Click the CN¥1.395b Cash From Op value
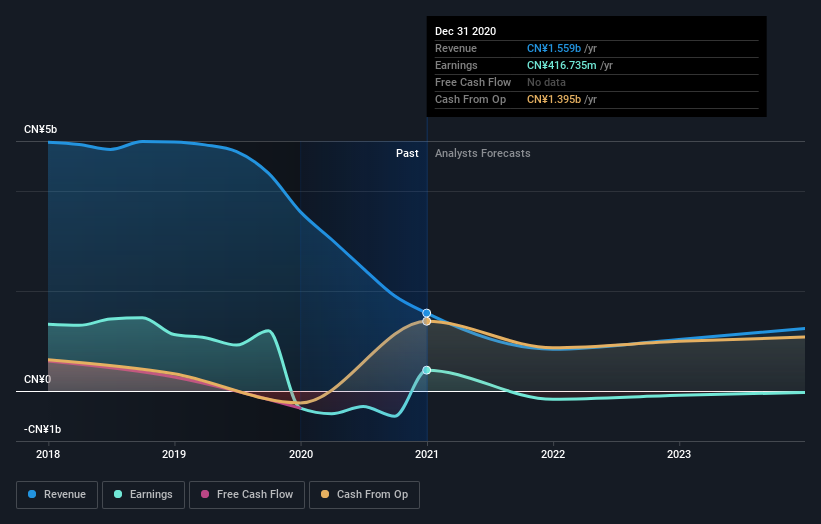Screen dimensions: 821x524 pyautogui.click(x=554, y=99)
